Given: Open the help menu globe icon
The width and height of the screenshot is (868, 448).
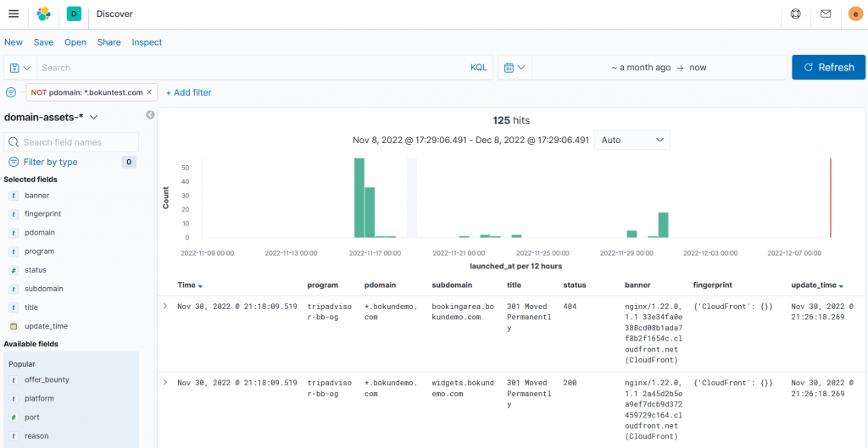Looking at the screenshot, I should click(x=795, y=14).
